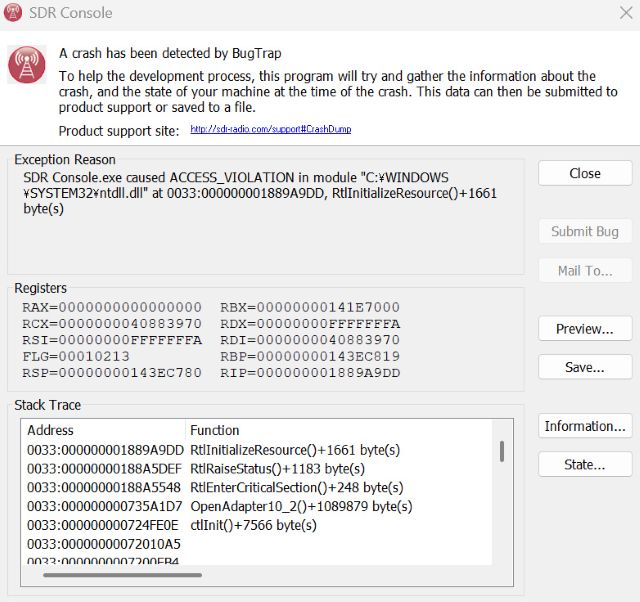Click address 0033:00000000735A1D7
640x602 pixels.
click(104, 506)
